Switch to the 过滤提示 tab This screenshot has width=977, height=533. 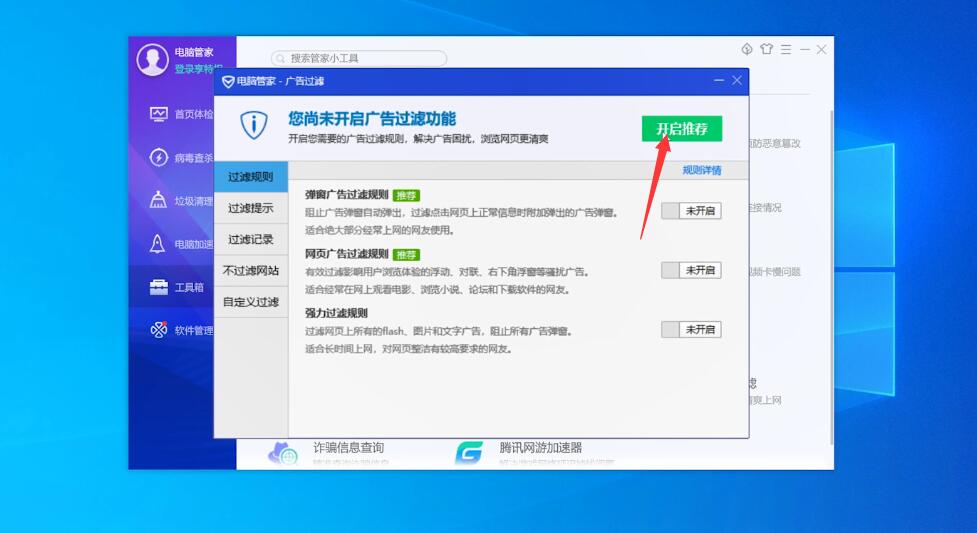[x=250, y=208]
